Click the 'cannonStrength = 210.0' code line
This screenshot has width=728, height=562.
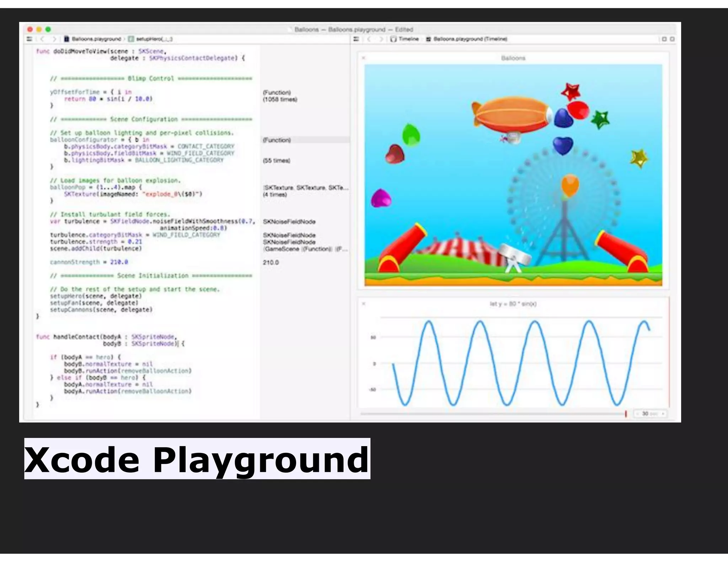pos(89,262)
